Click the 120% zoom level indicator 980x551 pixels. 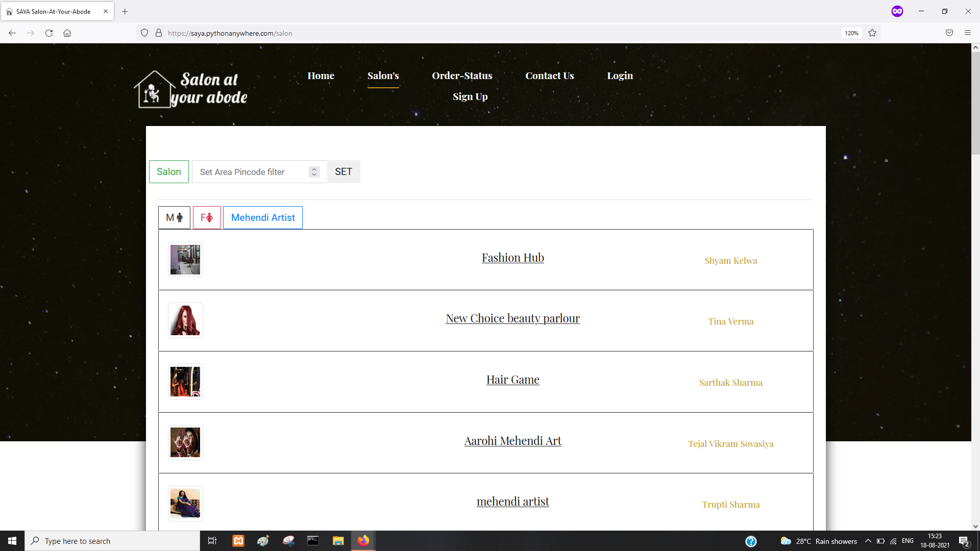851,33
